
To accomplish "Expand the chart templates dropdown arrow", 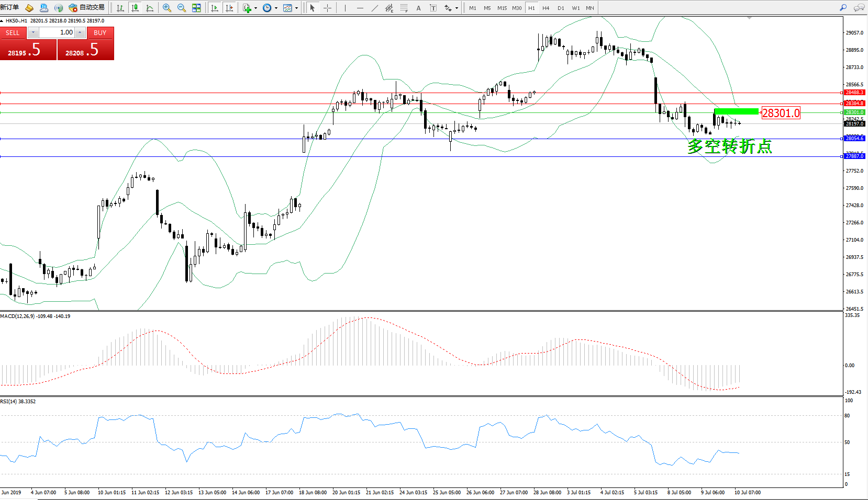I will 296,8.
